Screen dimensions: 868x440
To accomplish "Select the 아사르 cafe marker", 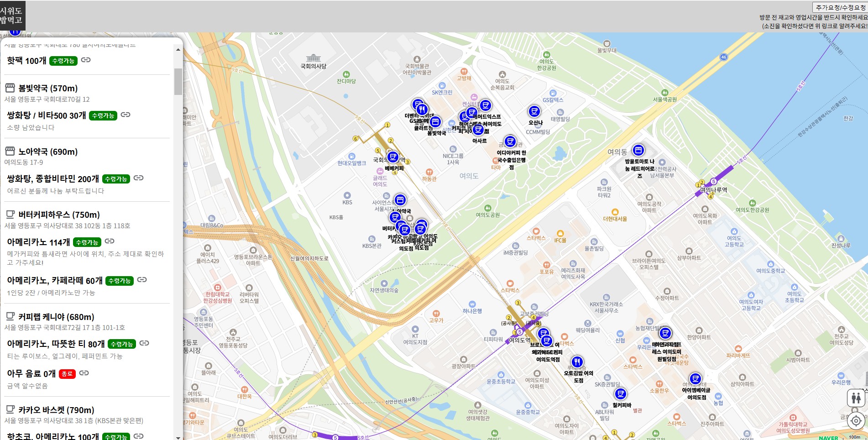I will pyautogui.click(x=478, y=130).
